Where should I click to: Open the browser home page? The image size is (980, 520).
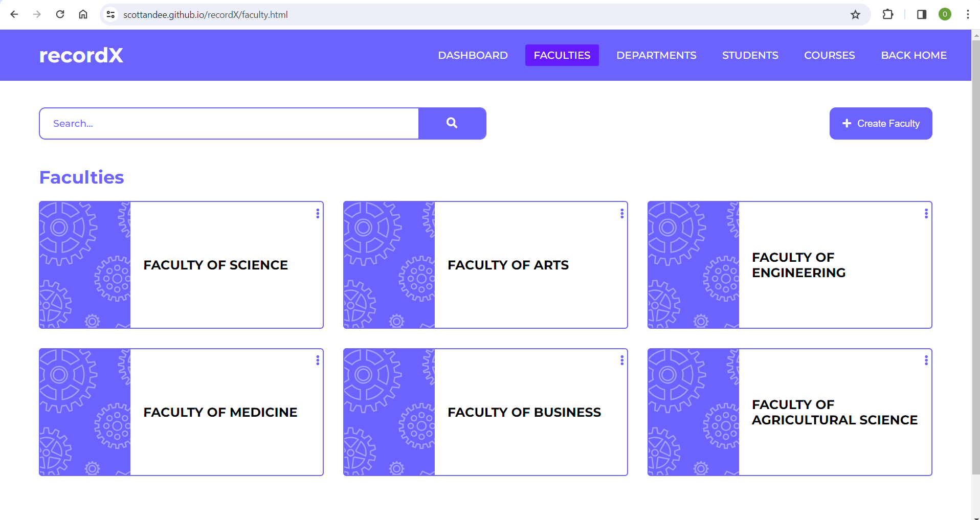click(x=83, y=14)
